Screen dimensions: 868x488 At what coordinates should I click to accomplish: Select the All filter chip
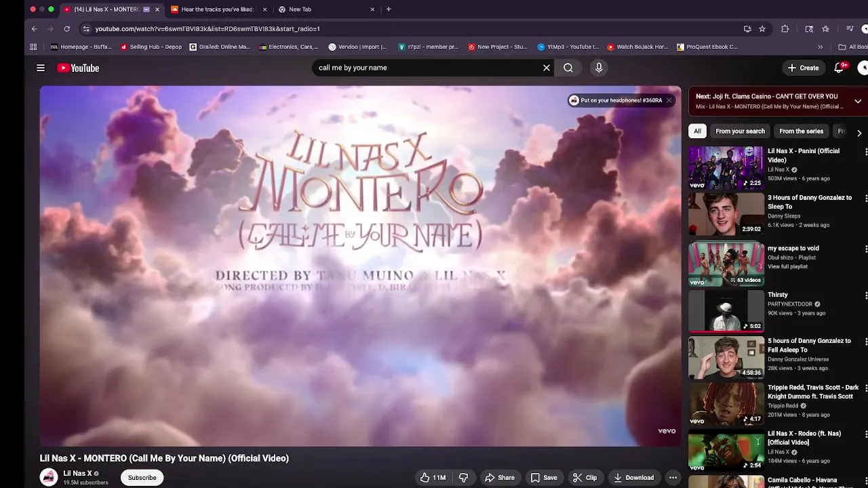(x=697, y=131)
